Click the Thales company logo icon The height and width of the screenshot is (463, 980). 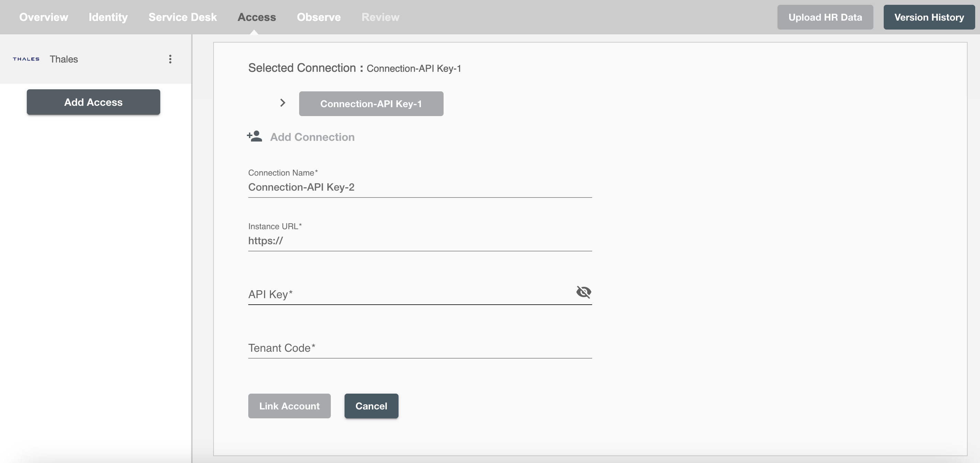pyautogui.click(x=26, y=59)
